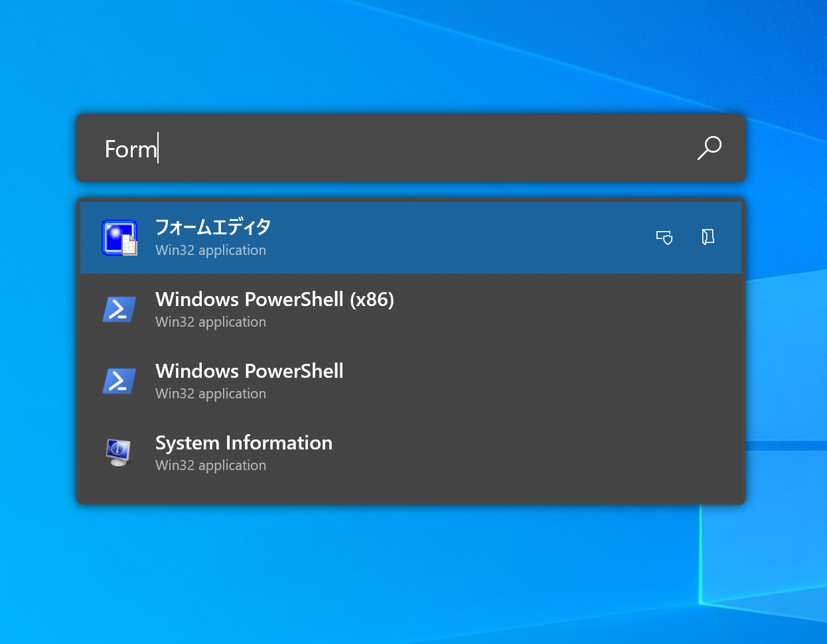827x644 pixels.
Task: Click the フォームエディタ application icon
Action: point(119,238)
